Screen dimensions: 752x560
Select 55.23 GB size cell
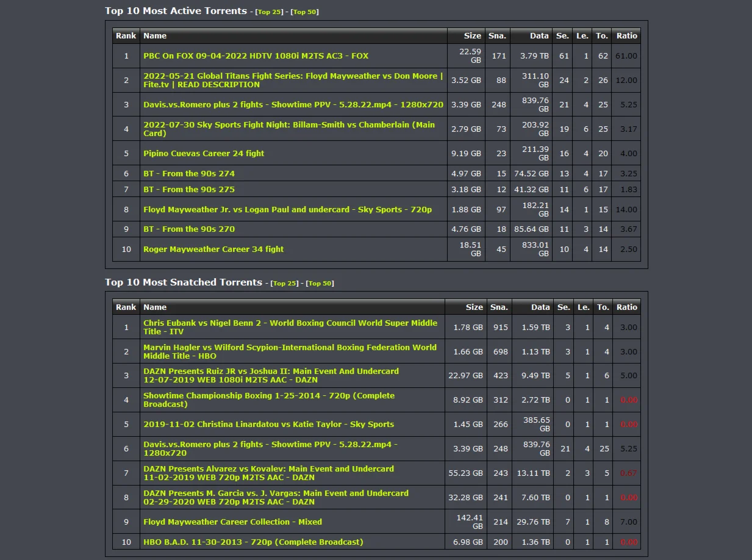click(x=465, y=473)
